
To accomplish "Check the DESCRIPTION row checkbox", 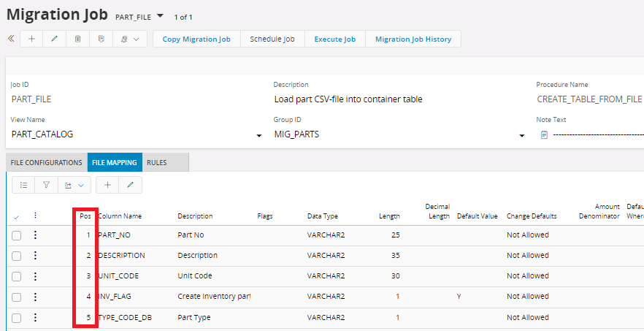I will (16, 256).
